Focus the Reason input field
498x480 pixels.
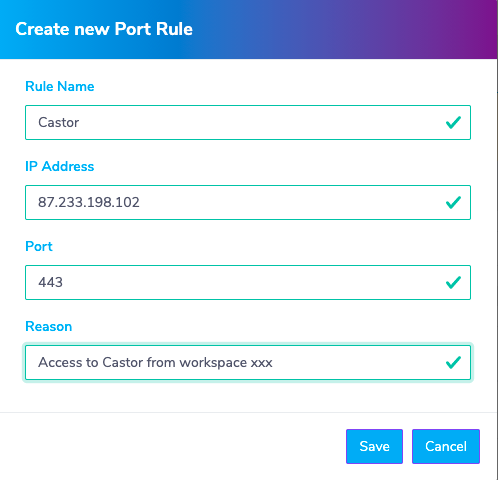click(x=248, y=362)
